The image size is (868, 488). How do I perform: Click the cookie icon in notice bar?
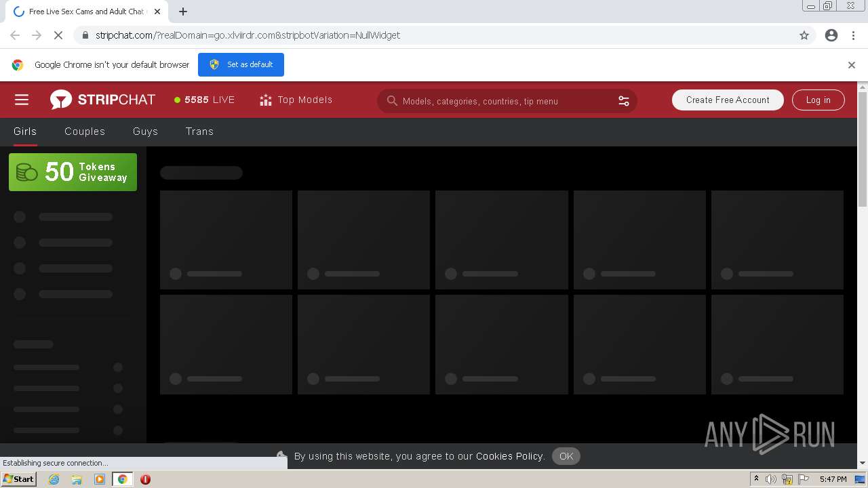[x=281, y=455]
